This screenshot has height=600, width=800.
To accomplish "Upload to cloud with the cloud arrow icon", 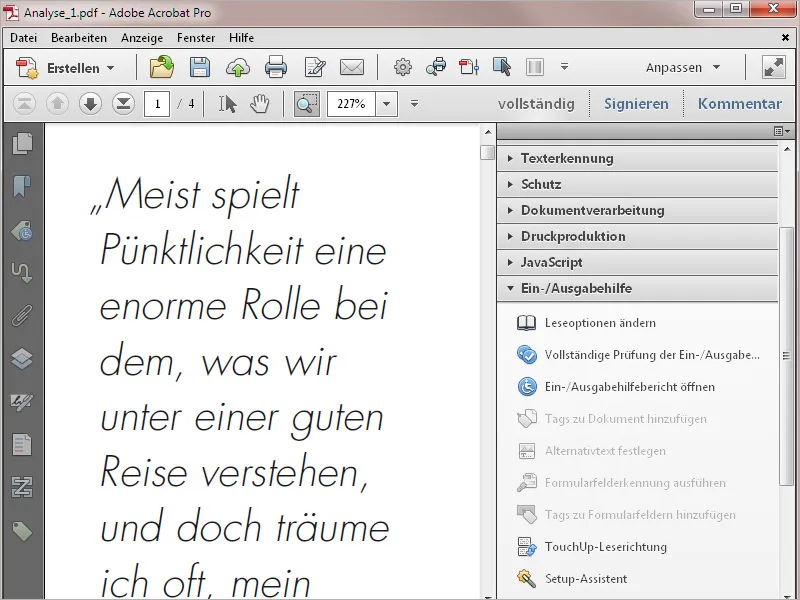I will (238, 67).
